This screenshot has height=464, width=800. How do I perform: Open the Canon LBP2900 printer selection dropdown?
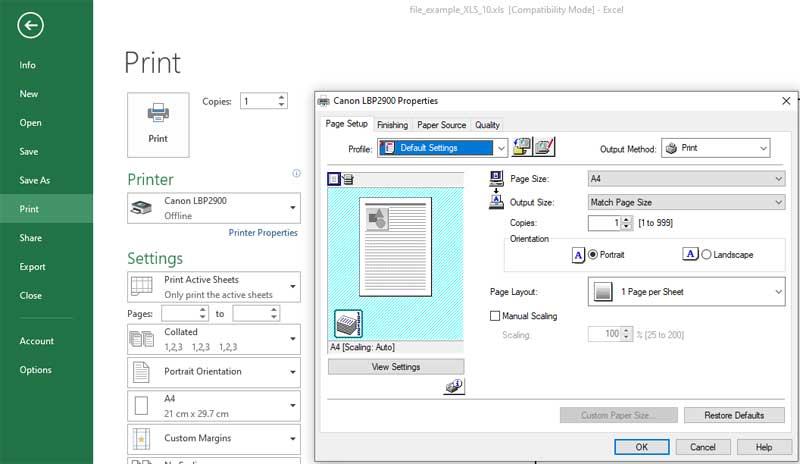214,208
